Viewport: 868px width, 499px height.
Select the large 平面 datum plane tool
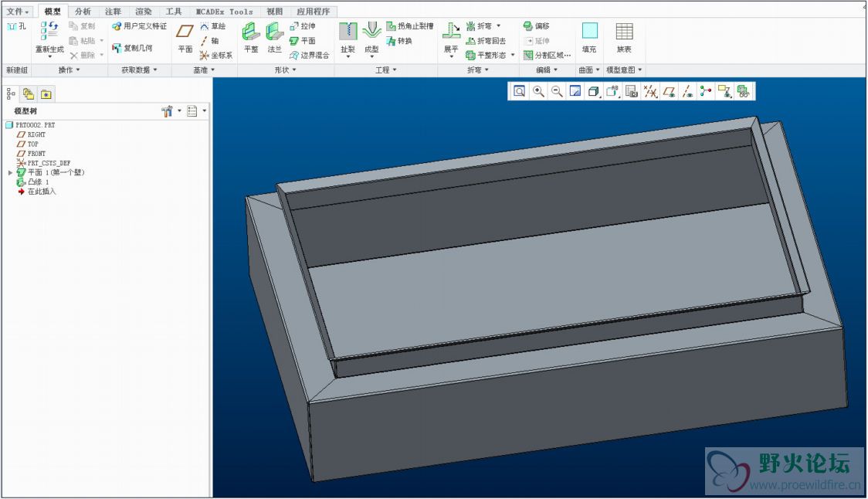(x=185, y=38)
